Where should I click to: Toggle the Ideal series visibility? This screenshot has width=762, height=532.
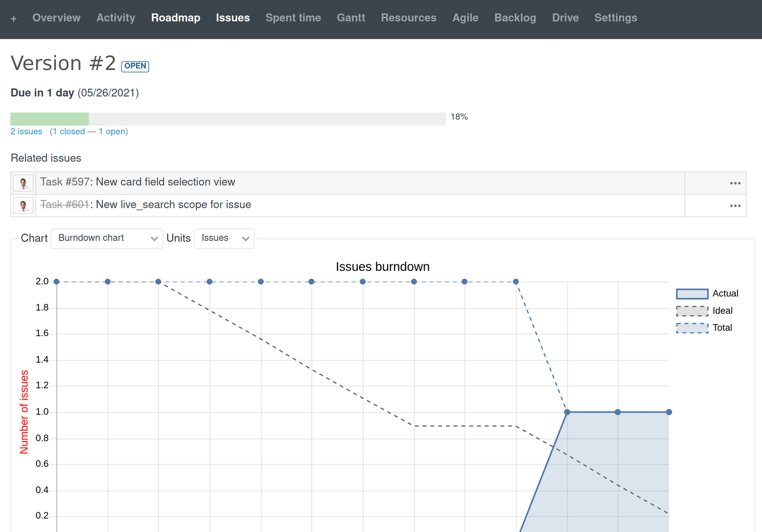coord(723,311)
